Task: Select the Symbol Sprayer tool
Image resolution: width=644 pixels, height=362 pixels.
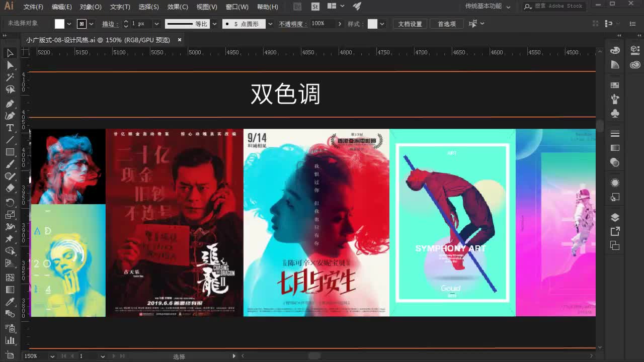Action: (10, 328)
